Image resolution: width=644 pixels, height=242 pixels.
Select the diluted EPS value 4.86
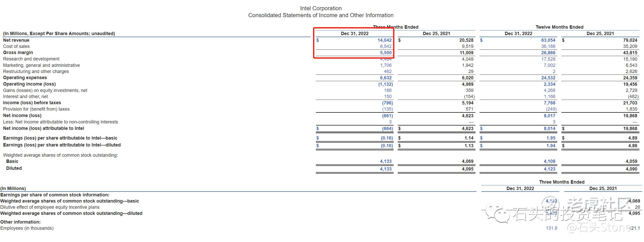(x=632, y=146)
